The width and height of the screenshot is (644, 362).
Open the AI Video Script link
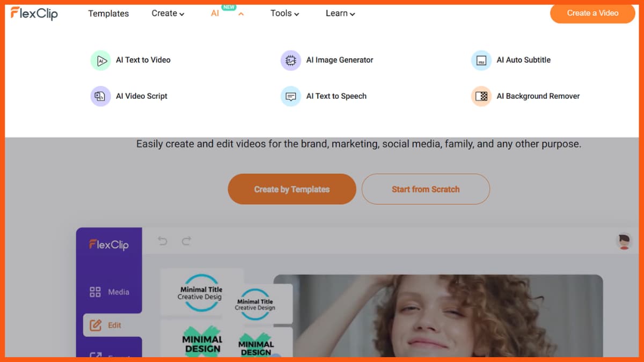point(142,96)
